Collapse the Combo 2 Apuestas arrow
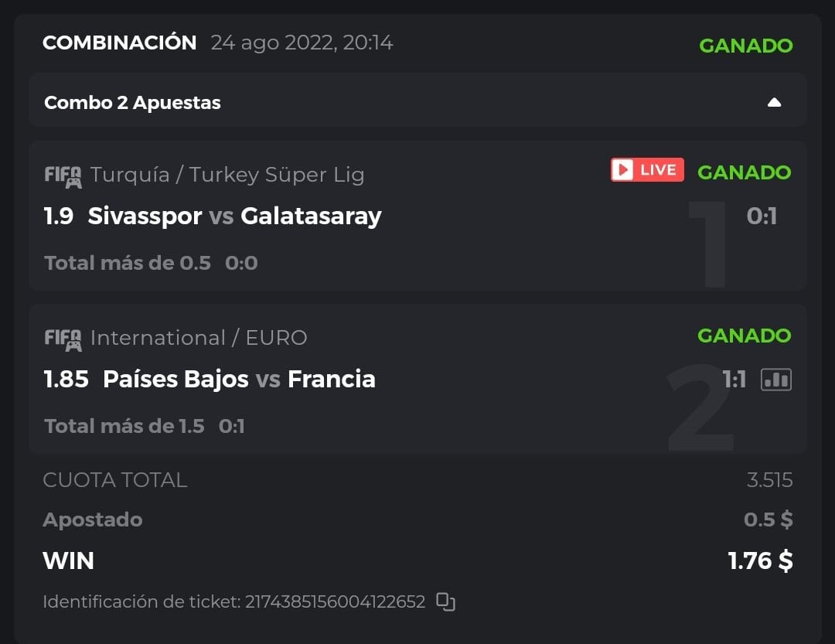 (774, 103)
